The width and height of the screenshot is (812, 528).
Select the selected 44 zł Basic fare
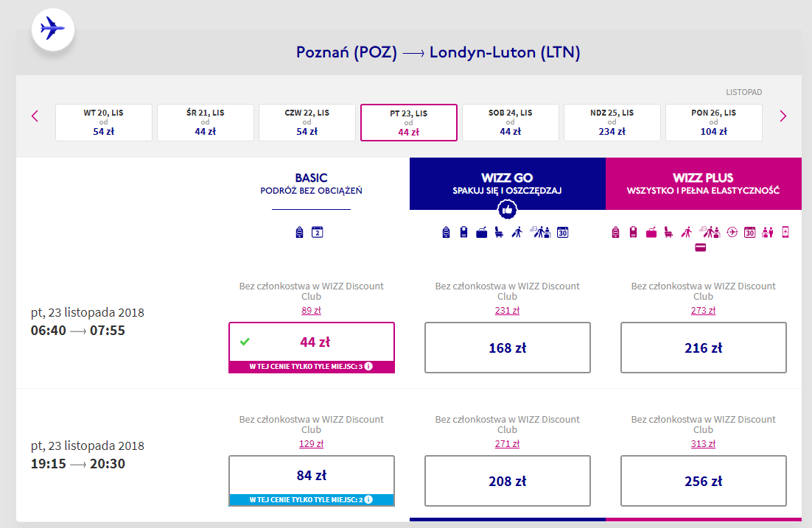click(x=311, y=348)
